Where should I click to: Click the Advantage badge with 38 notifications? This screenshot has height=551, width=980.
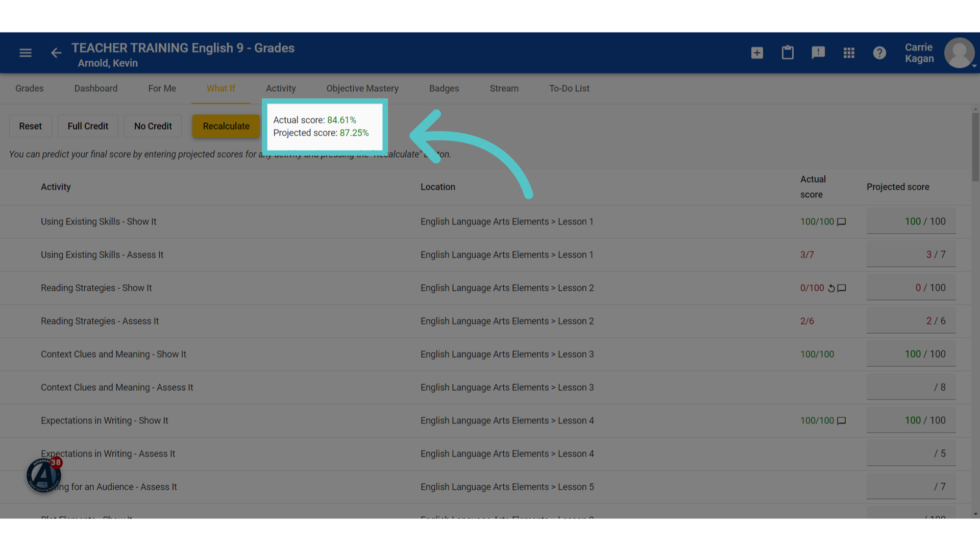(44, 475)
